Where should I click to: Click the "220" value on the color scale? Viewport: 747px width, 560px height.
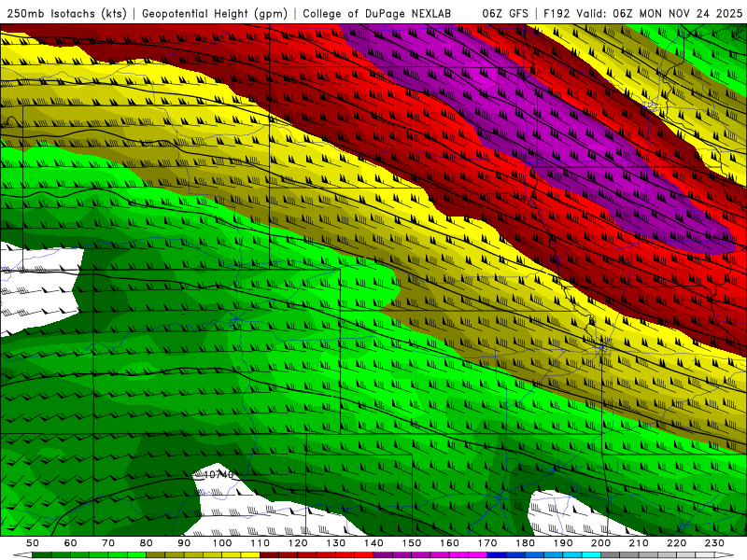coord(676,543)
